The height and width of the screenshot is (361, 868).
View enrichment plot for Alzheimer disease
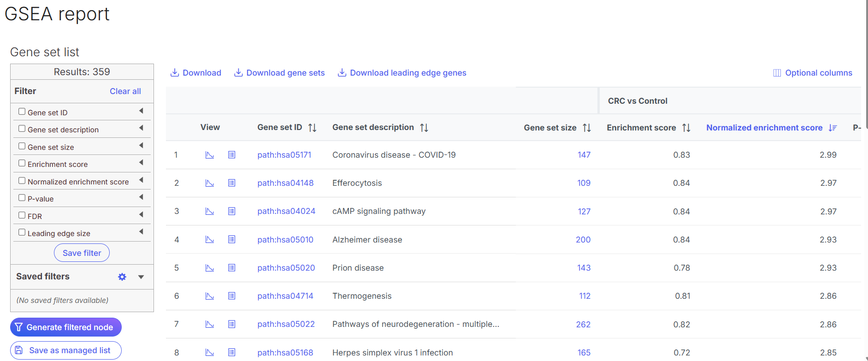[x=209, y=240]
